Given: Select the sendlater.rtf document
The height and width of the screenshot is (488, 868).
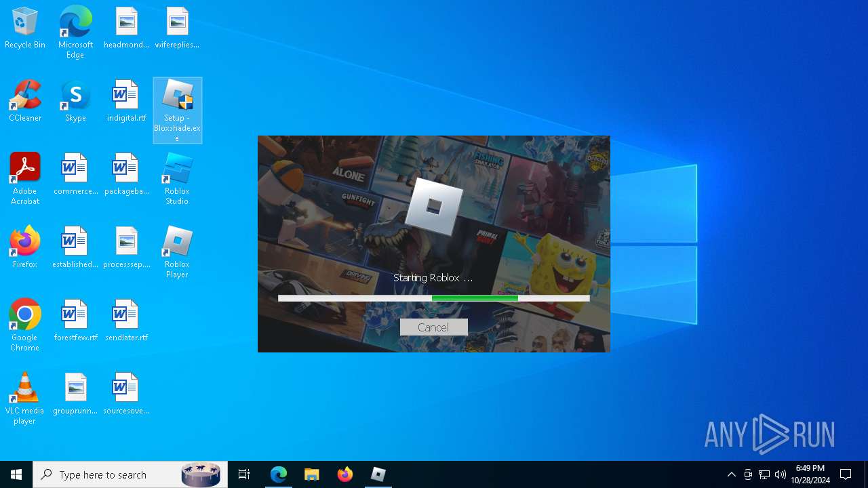Looking at the screenshot, I should [126, 321].
